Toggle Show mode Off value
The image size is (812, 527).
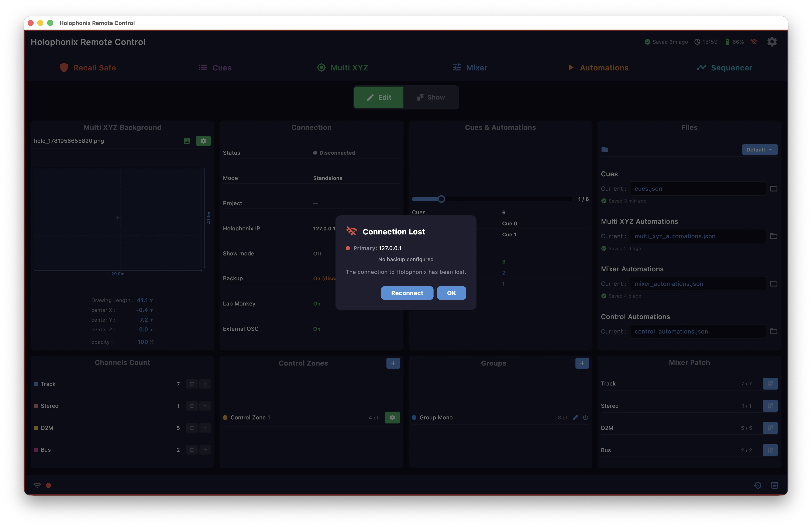click(x=317, y=254)
